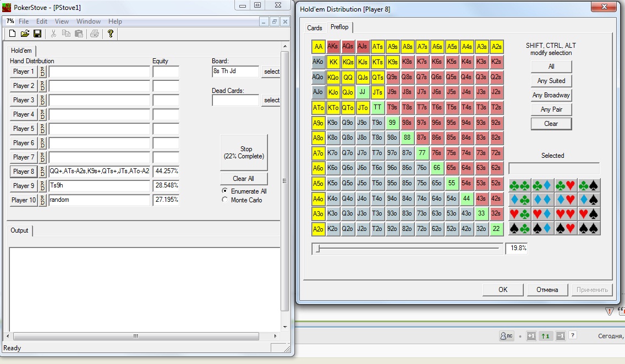This screenshot has width=625, height=364.
Task: Select the heart-heart suit combination icon
Action: click(x=566, y=214)
